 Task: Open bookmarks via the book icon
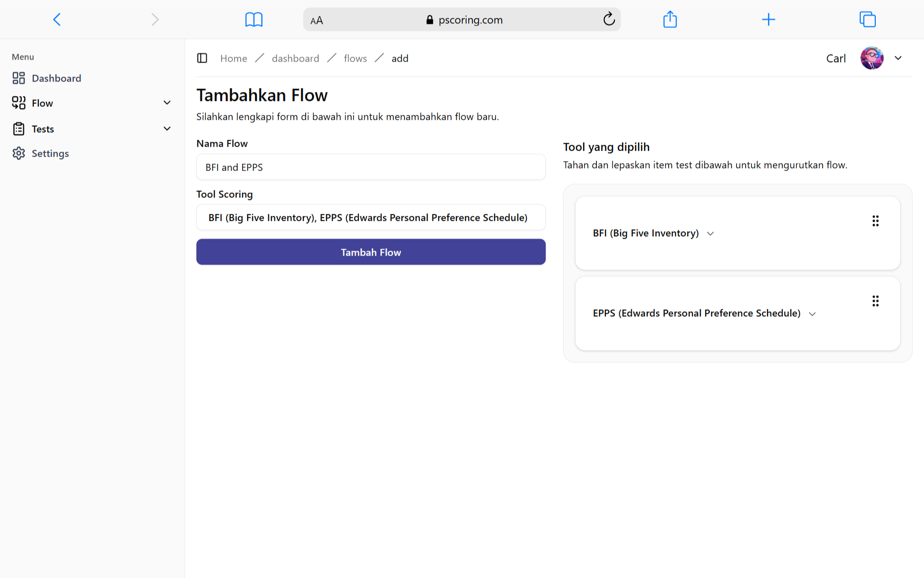click(254, 19)
